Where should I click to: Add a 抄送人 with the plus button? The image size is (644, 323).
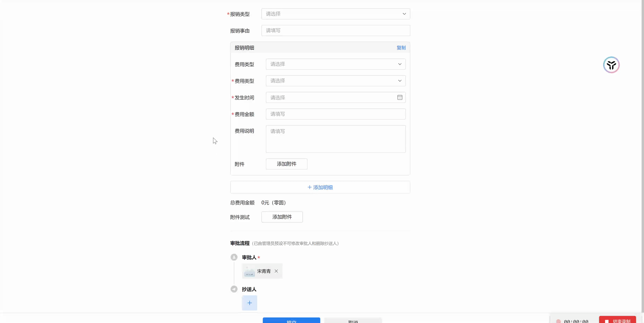click(x=249, y=303)
